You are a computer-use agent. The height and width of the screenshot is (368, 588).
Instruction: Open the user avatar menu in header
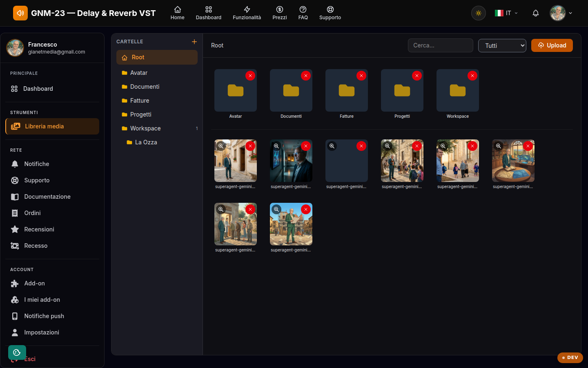[561, 13]
